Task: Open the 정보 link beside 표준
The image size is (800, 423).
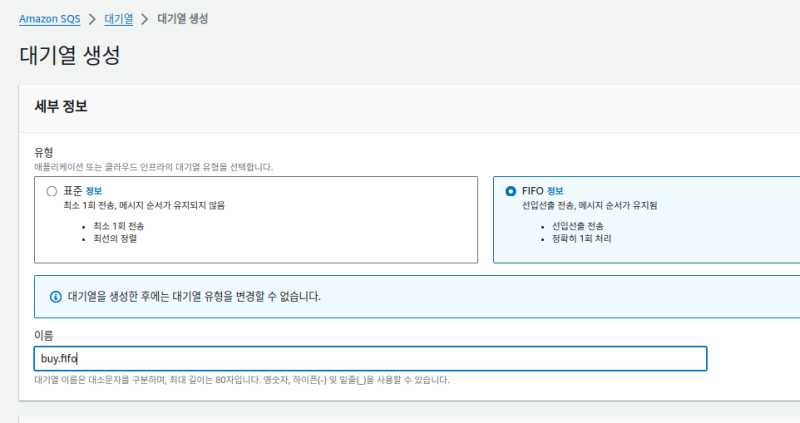Action: (94, 190)
